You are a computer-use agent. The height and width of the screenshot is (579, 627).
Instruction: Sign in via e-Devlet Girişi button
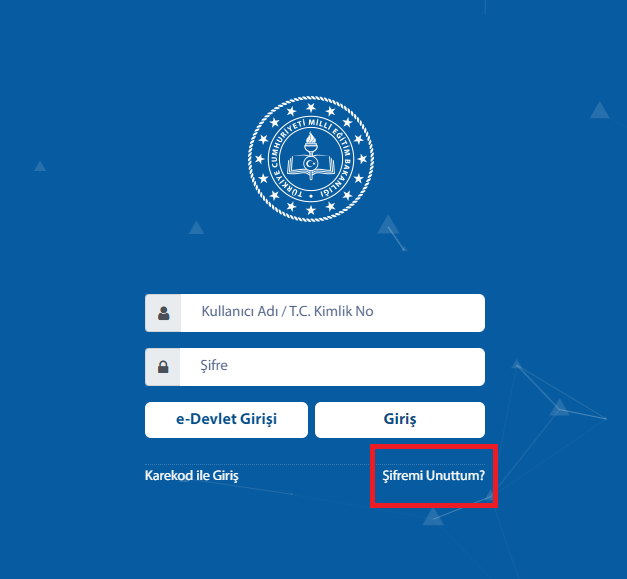point(226,420)
